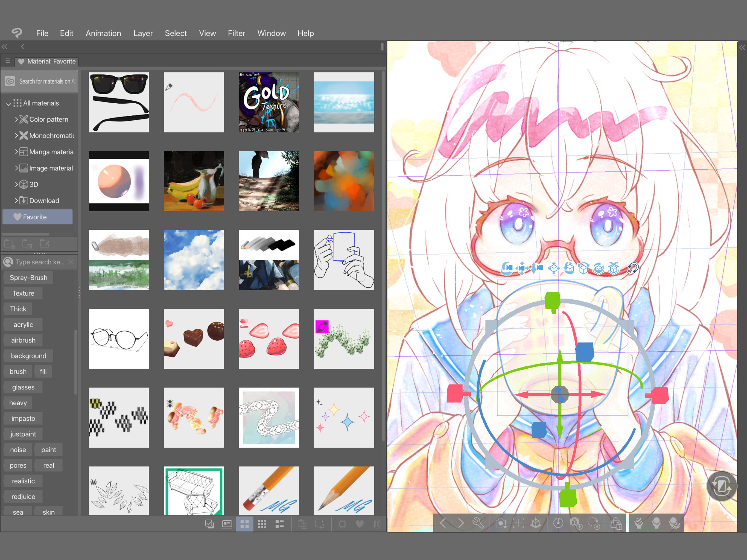Click the register material lock icon
The image size is (747, 560).
pos(616,524)
